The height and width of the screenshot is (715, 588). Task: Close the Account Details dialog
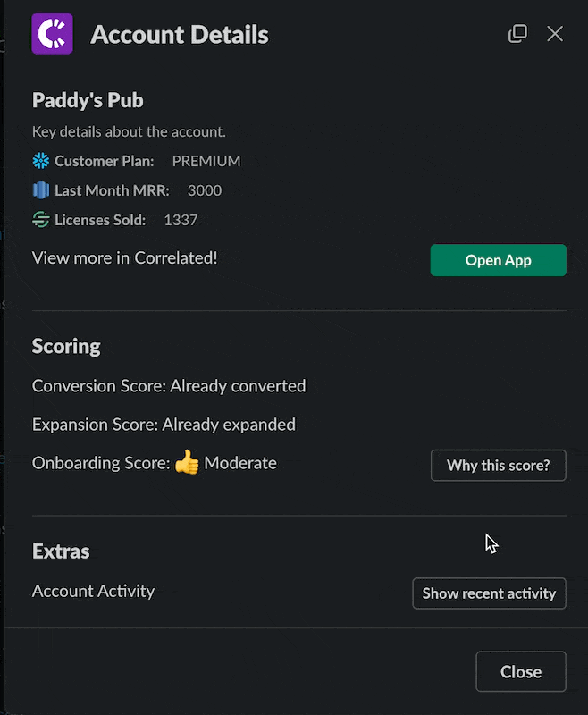tap(521, 671)
